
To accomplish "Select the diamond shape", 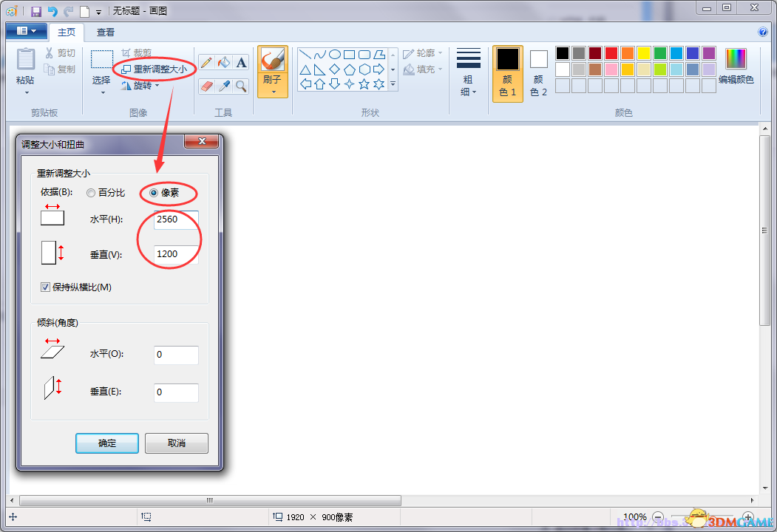I will 335,69.
